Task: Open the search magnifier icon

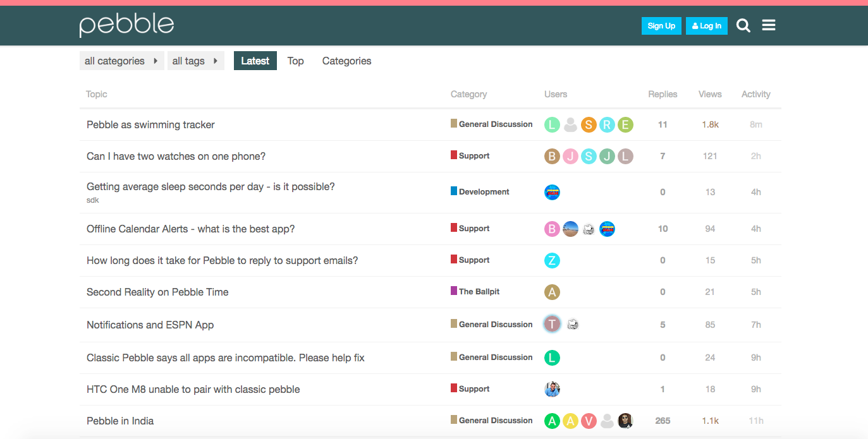Action: (743, 26)
